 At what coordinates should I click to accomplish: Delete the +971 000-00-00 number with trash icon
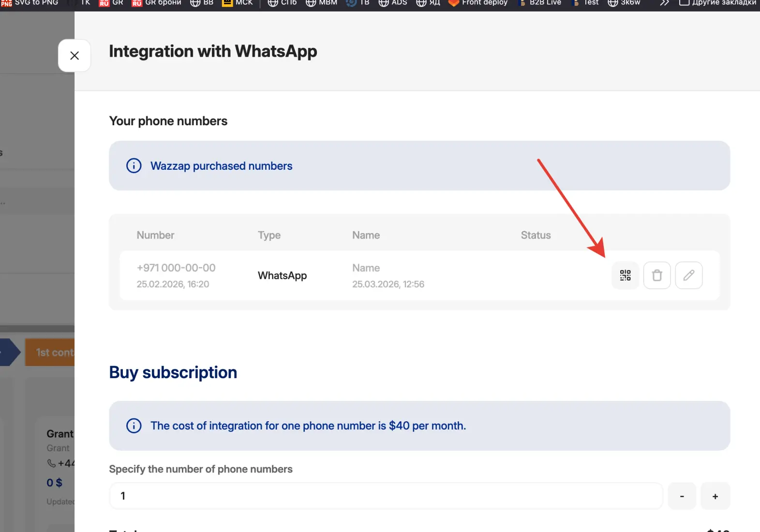[657, 275]
